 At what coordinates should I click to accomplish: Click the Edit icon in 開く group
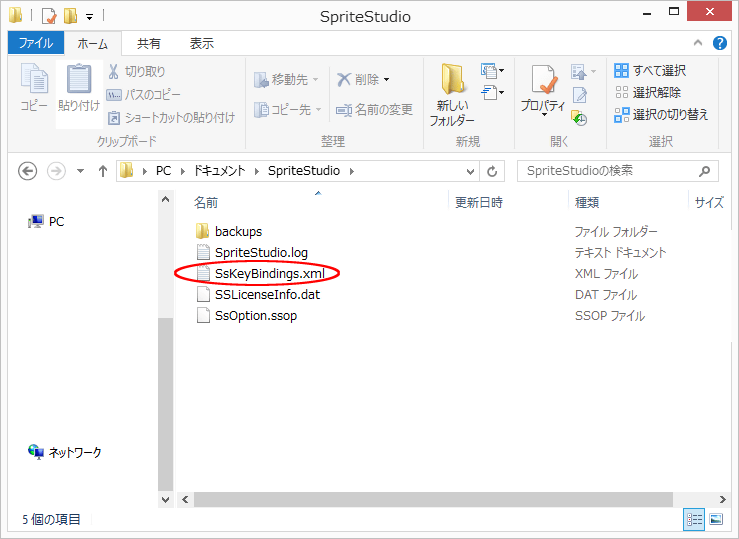pos(579,95)
